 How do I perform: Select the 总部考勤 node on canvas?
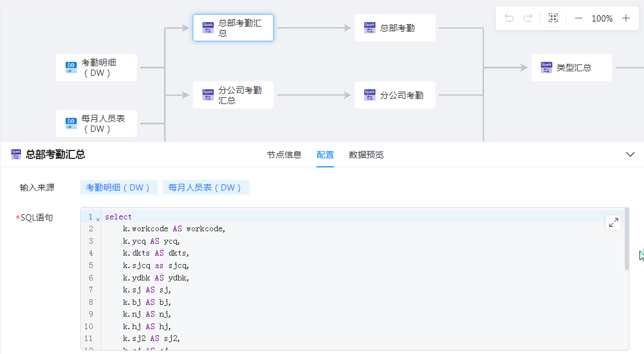pyautogui.click(x=395, y=28)
